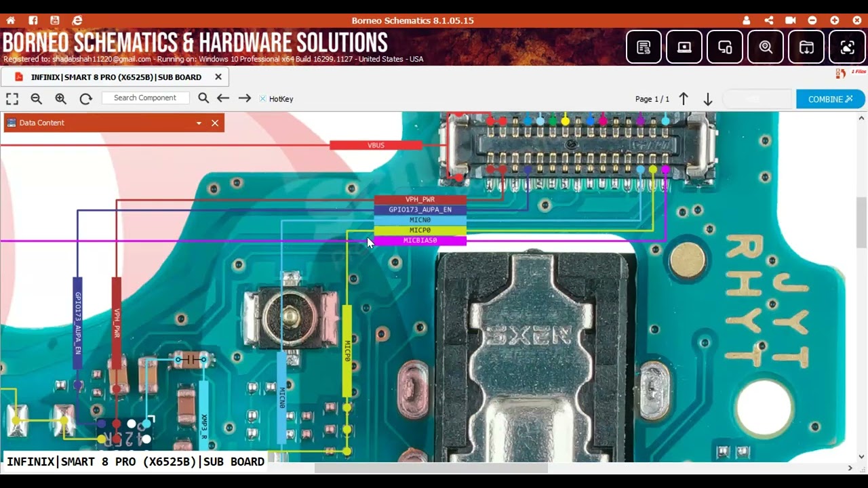
Task: Click the horizontal scrollbar thumb
Action: pyautogui.click(x=431, y=468)
